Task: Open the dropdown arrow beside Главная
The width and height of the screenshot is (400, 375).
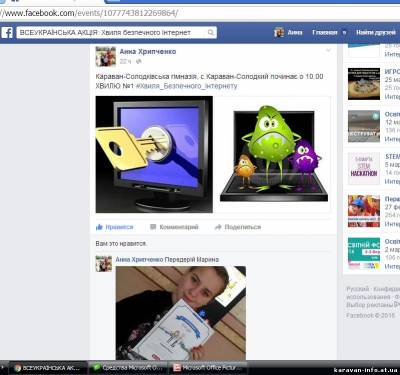Action: click(344, 33)
